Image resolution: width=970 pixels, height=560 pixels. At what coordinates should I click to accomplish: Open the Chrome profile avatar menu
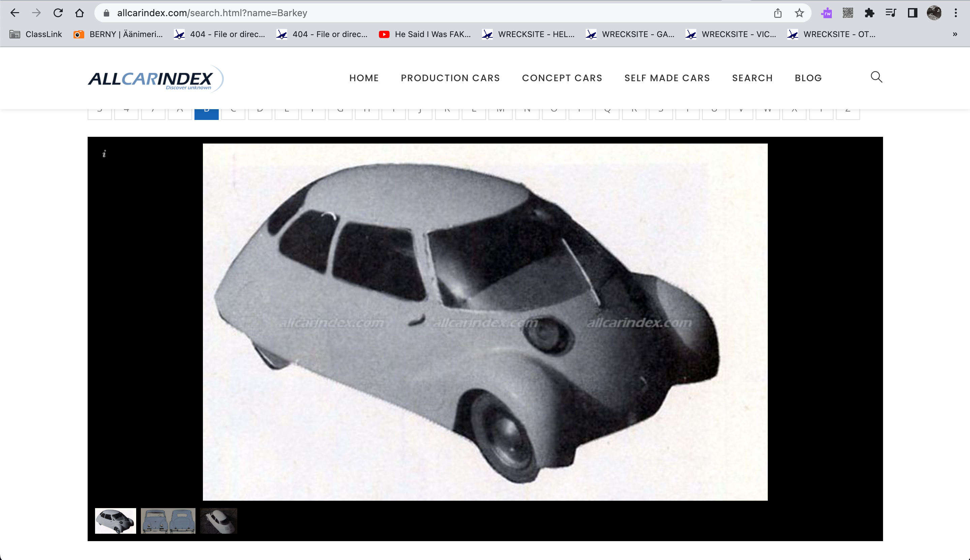coord(934,13)
